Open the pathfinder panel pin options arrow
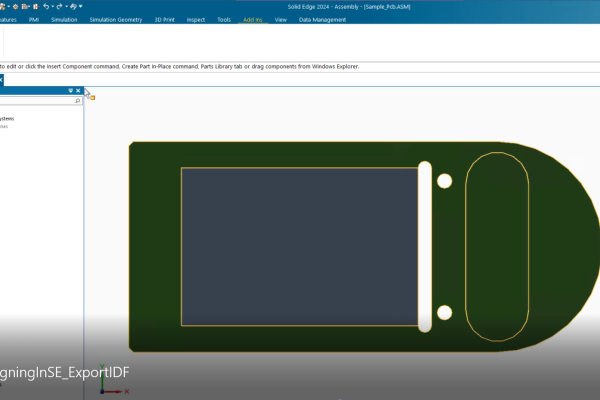Image resolution: width=600 pixels, height=400 pixels. (x=68, y=91)
